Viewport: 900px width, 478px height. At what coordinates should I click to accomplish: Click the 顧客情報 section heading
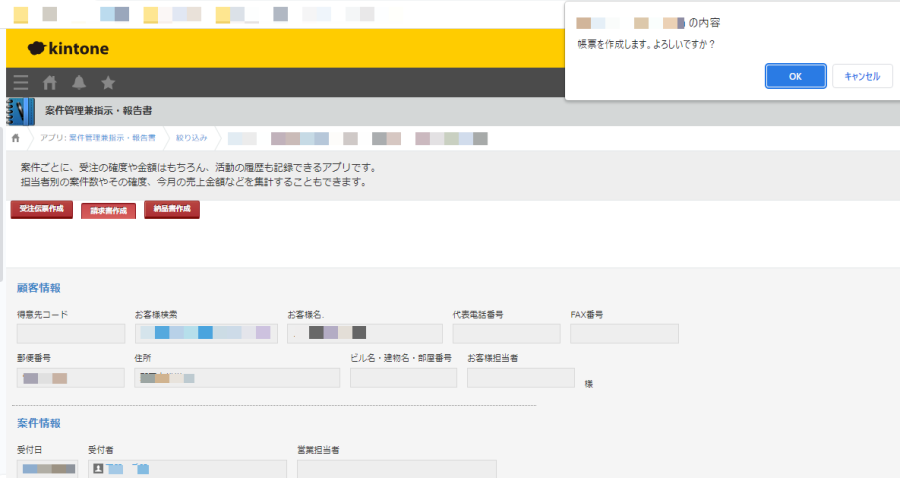click(x=38, y=288)
